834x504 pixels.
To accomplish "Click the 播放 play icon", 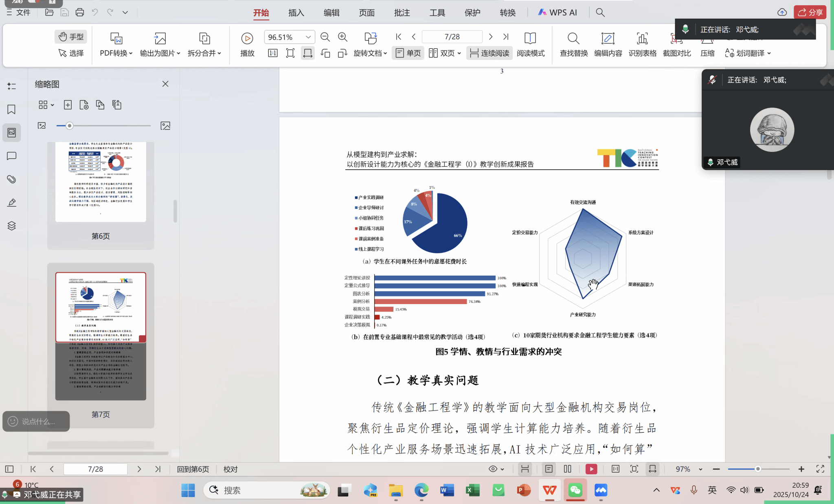I will [247, 38].
